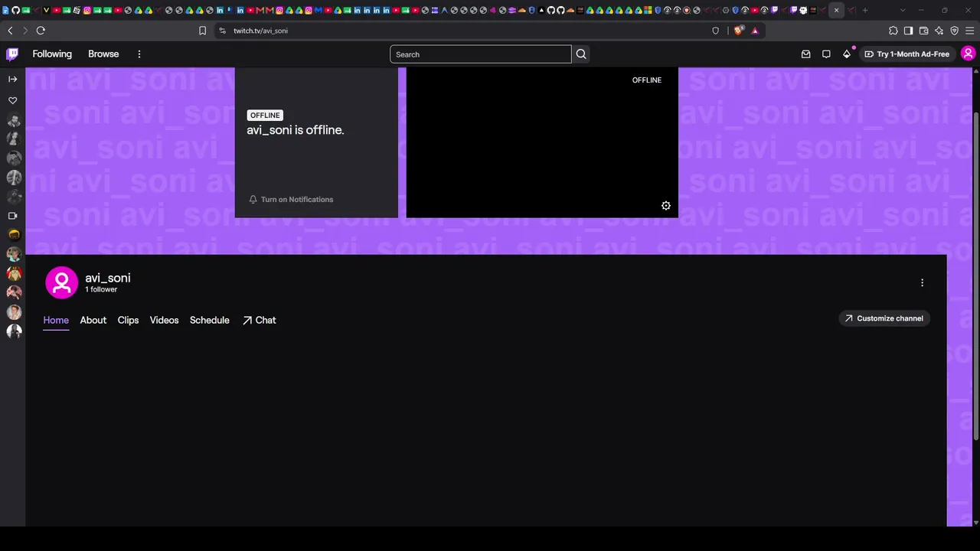Click the 1 follower count text
Viewport: 980px width, 551px height.
tap(101, 290)
